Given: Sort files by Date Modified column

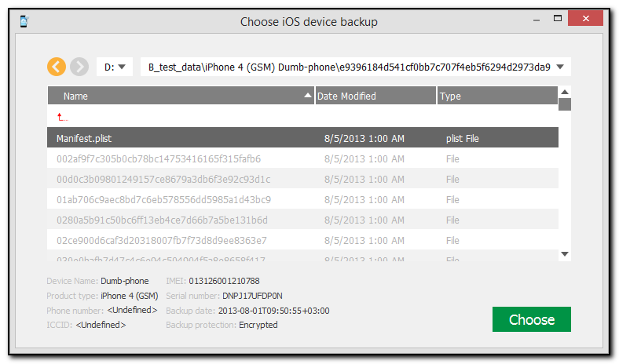Looking at the screenshot, I should click(x=375, y=96).
